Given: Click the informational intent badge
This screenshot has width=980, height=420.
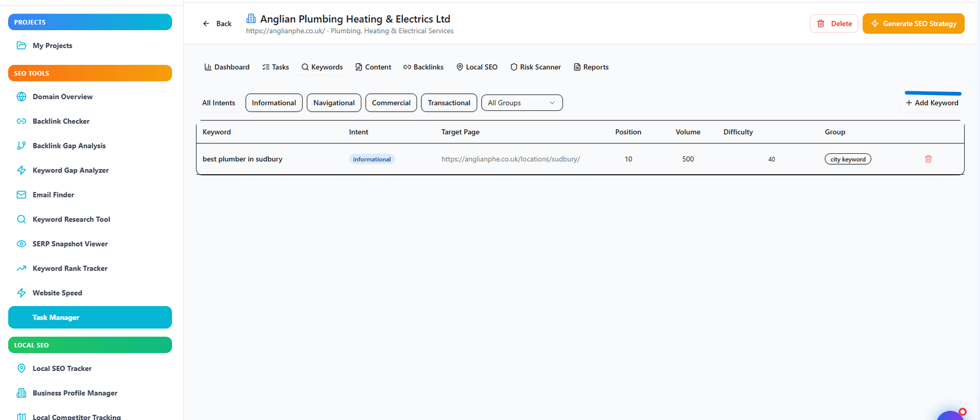Looking at the screenshot, I should click(372, 159).
